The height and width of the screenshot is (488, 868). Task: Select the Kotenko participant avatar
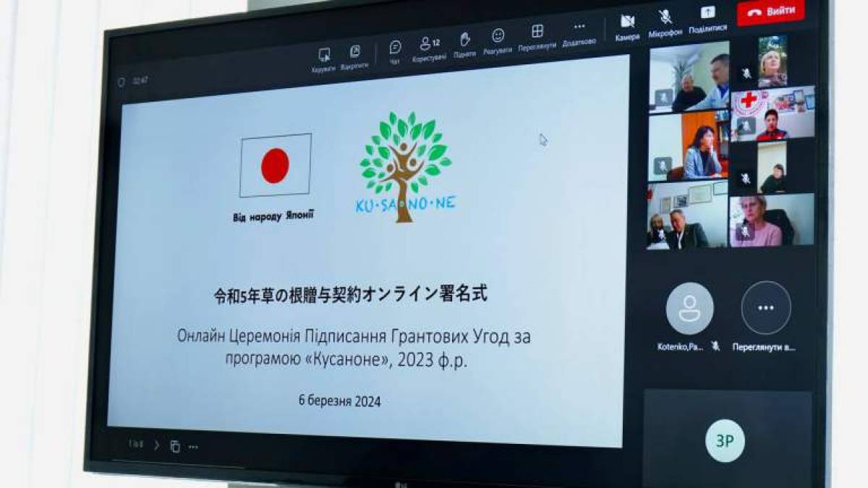[689, 309]
